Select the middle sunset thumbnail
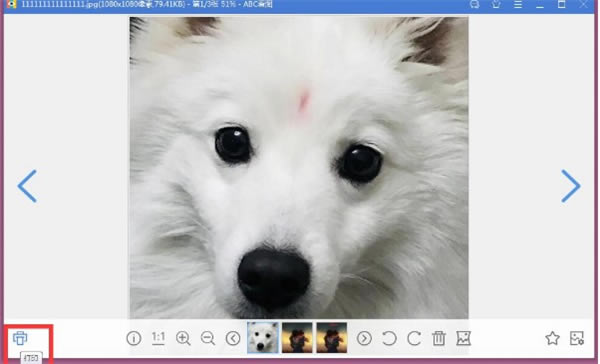This screenshot has width=600, height=364. click(297, 337)
